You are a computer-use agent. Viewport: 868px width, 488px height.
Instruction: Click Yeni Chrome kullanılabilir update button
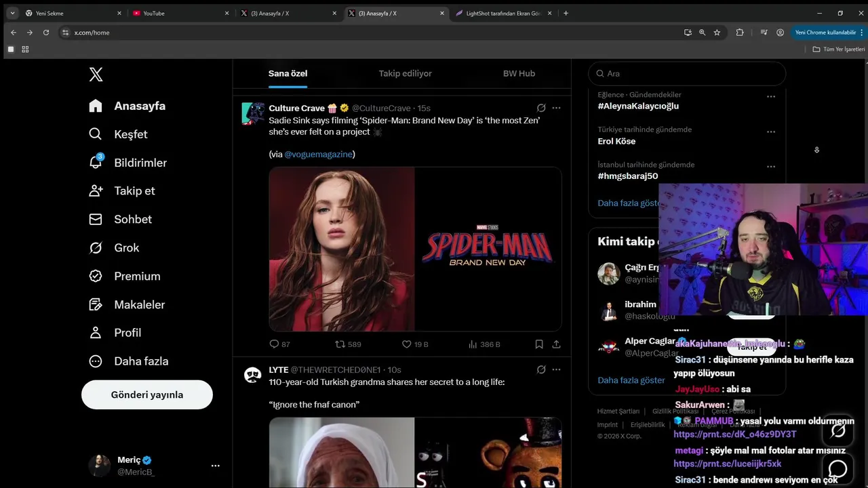click(x=827, y=33)
